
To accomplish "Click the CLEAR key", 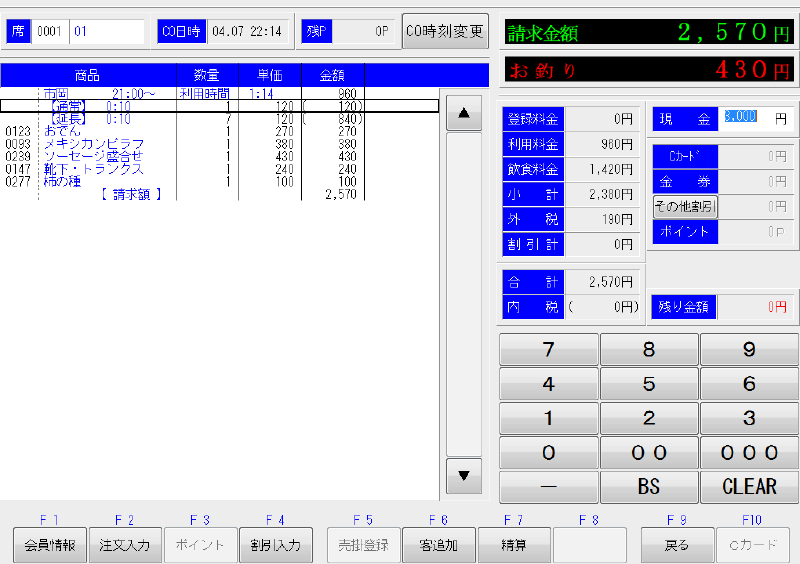I will point(749,487).
